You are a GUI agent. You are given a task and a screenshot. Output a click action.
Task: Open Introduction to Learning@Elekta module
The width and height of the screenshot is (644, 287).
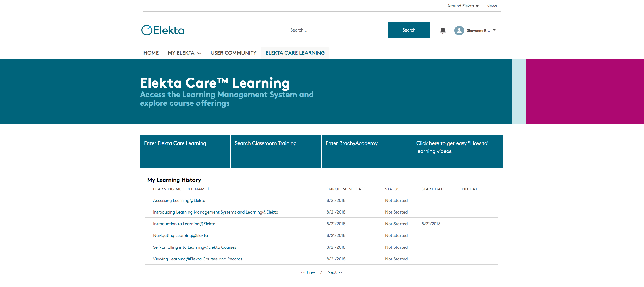point(184,224)
